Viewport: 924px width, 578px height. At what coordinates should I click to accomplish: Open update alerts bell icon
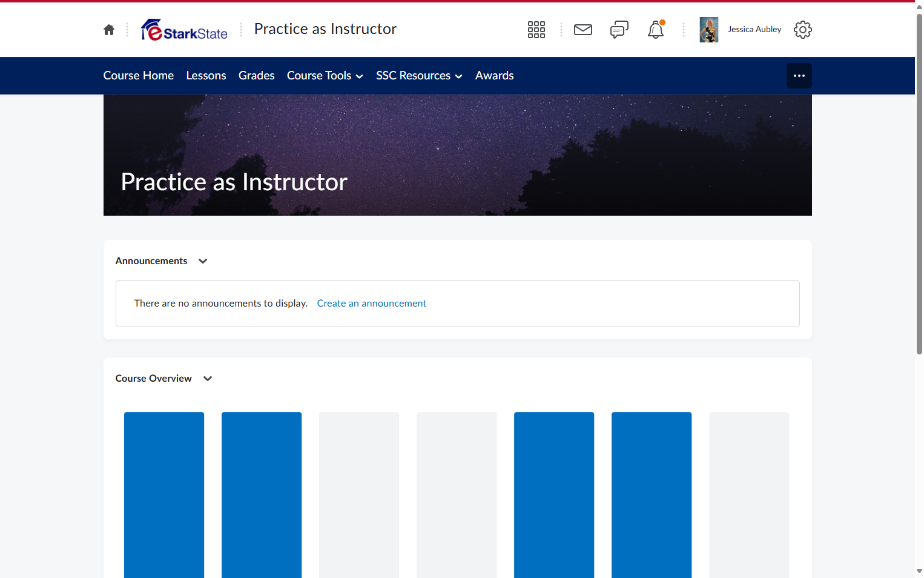point(656,30)
